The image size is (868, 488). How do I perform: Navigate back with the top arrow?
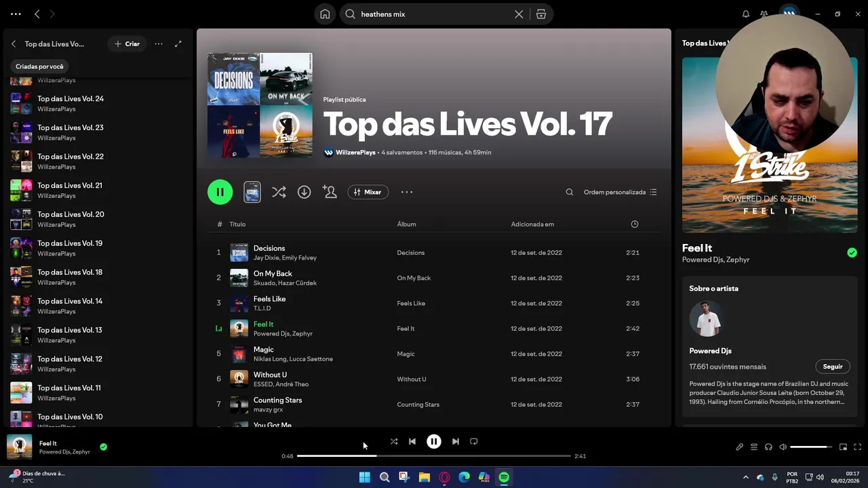click(37, 14)
